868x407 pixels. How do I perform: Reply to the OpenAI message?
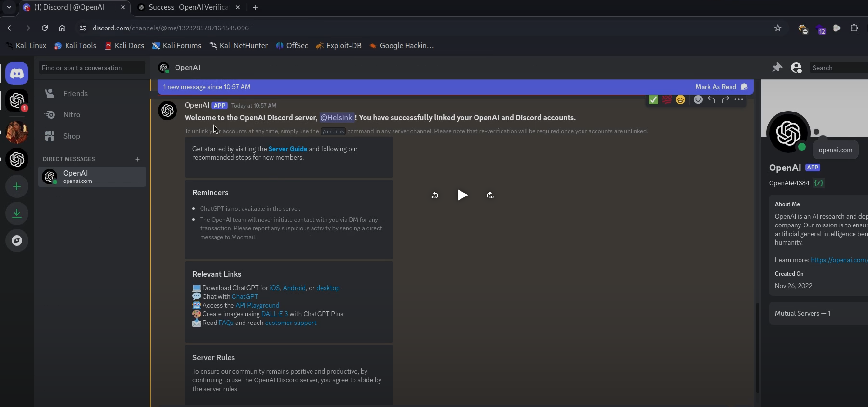pos(711,99)
